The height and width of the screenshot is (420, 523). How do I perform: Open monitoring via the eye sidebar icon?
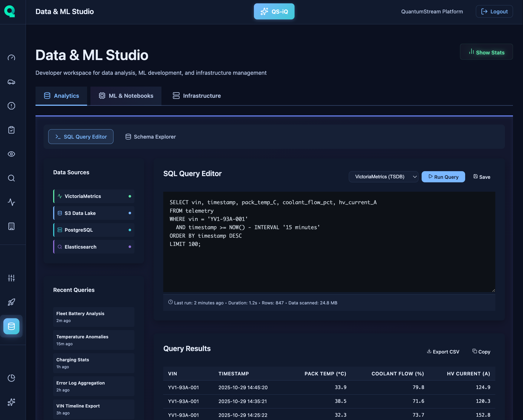(11, 154)
